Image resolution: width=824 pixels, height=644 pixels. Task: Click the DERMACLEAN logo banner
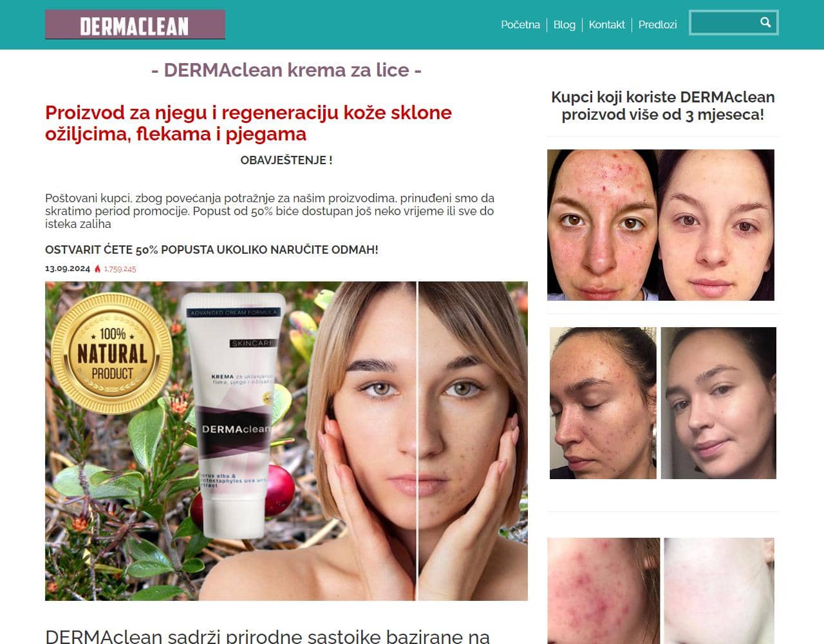[135, 24]
